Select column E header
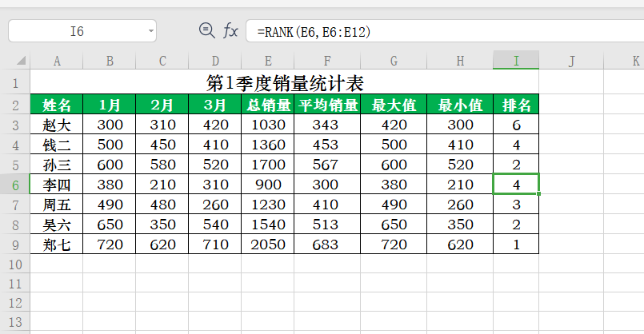The image size is (644, 334). [268, 62]
